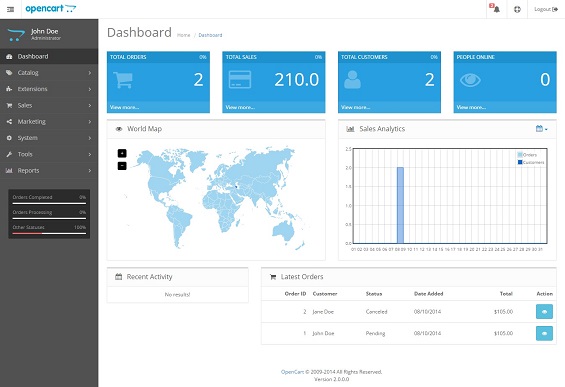Open the Catalog menu item

click(49, 73)
